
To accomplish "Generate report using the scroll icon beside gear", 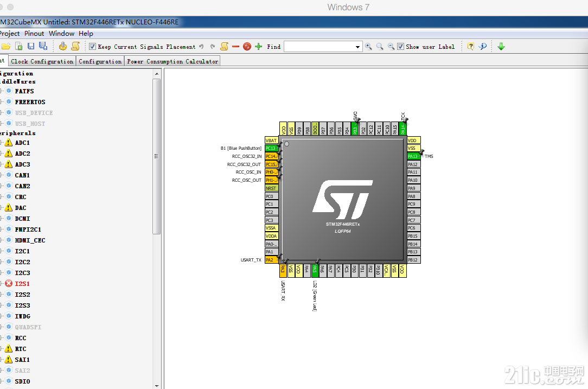I will pyautogui.click(x=75, y=46).
